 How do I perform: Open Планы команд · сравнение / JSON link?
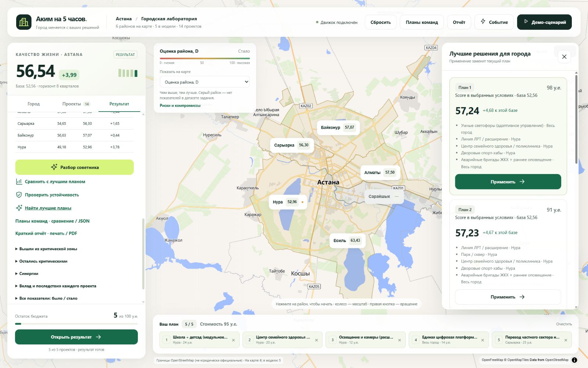tap(52, 221)
